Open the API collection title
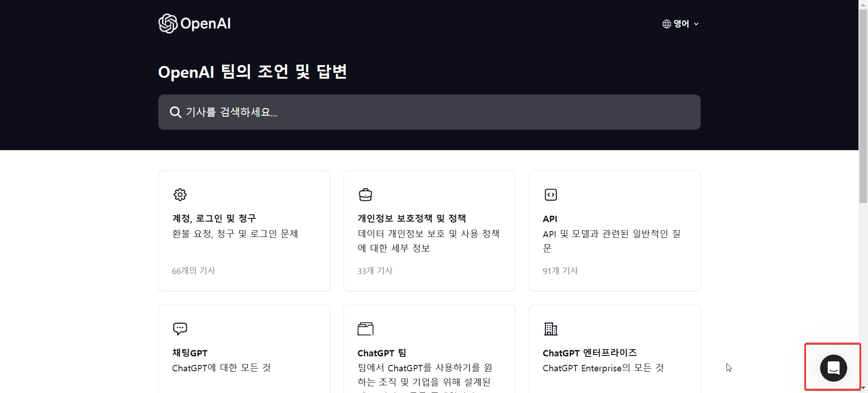Viewport: 868px width, 393px height. pos(550,219)
